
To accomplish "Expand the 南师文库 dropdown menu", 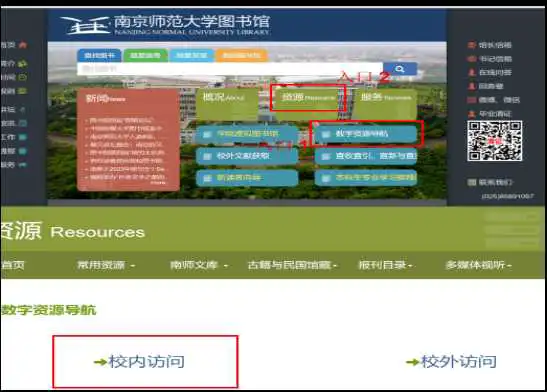I will (198, 265).
